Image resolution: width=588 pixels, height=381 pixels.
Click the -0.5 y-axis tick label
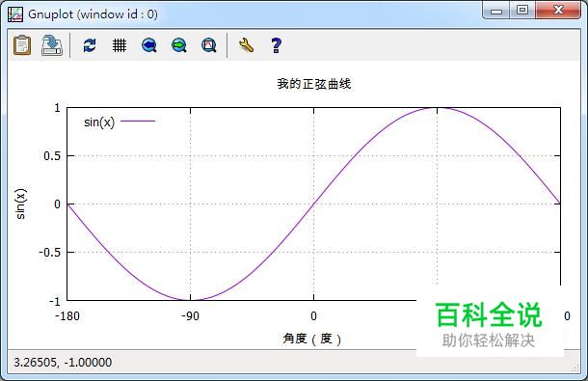[50, 253]
